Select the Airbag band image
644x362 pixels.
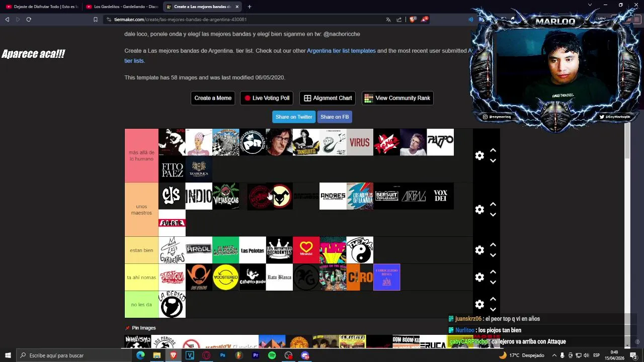pos(414,196)
